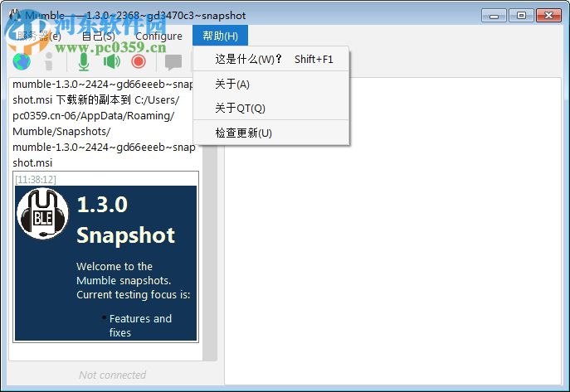Click 'Features and fixes' bullet text
This screenshot has width=570, height=392.
click(140, 326)
